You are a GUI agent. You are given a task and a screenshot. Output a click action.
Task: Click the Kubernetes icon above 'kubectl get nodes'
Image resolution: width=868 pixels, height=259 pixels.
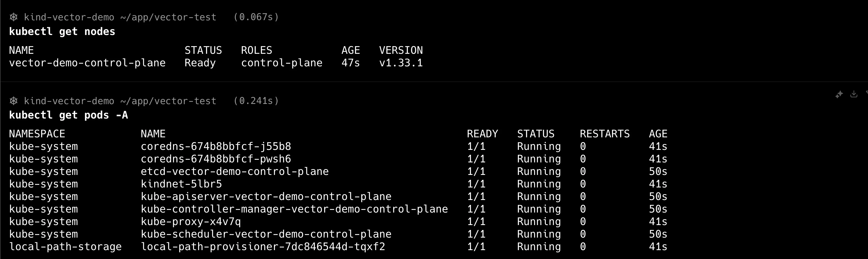pyautogui.click(x=14, y=17)
